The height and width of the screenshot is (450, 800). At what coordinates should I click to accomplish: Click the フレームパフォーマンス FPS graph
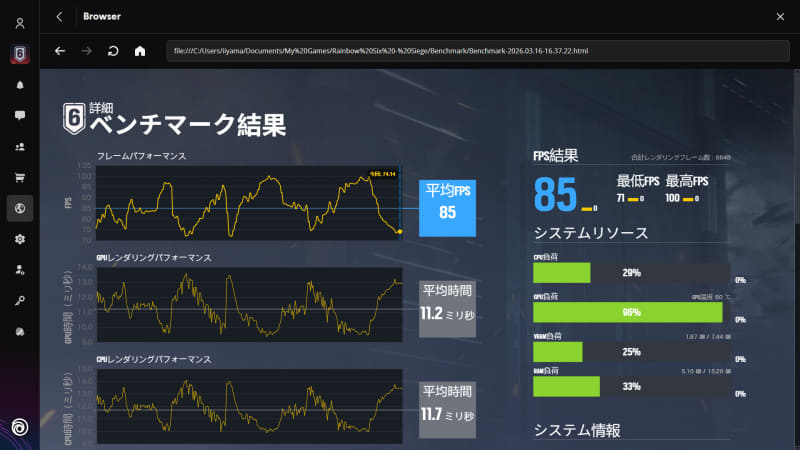coord(248,203)
